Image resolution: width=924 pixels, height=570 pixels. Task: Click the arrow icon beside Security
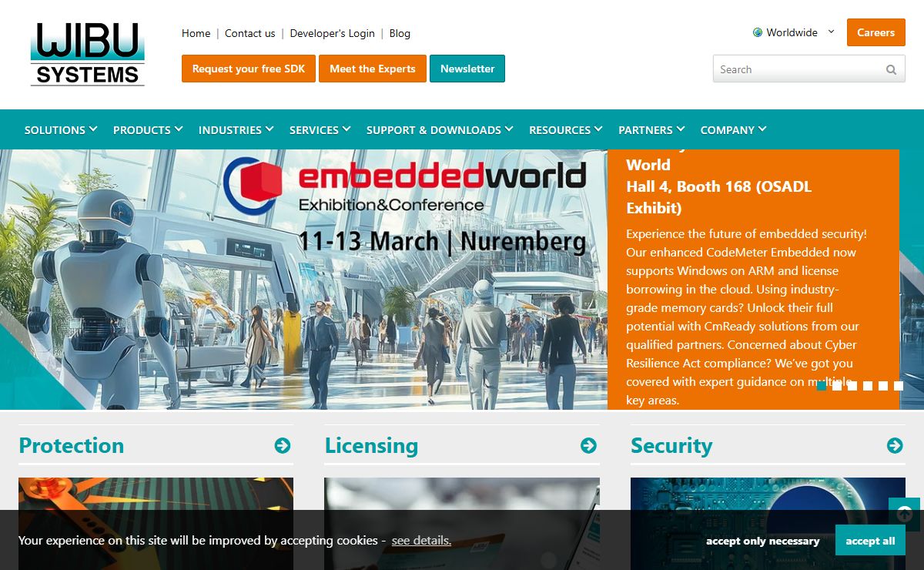tap(895, 445)
